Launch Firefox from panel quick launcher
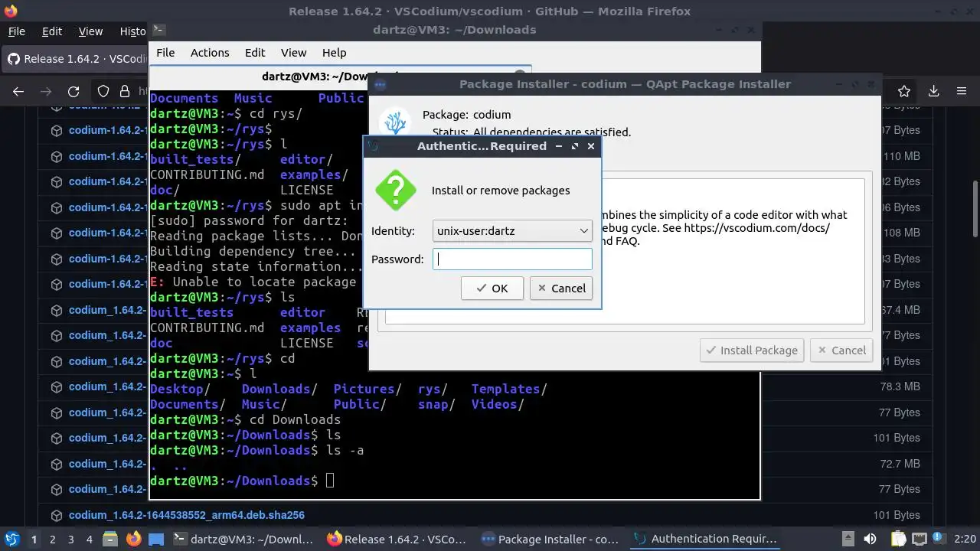The height and width of the screenshot is (551, 980). click(133, 539)
